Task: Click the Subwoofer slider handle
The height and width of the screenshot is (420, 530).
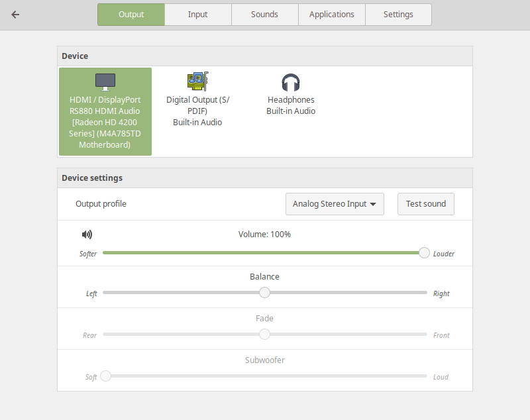Action: (106, 376)
